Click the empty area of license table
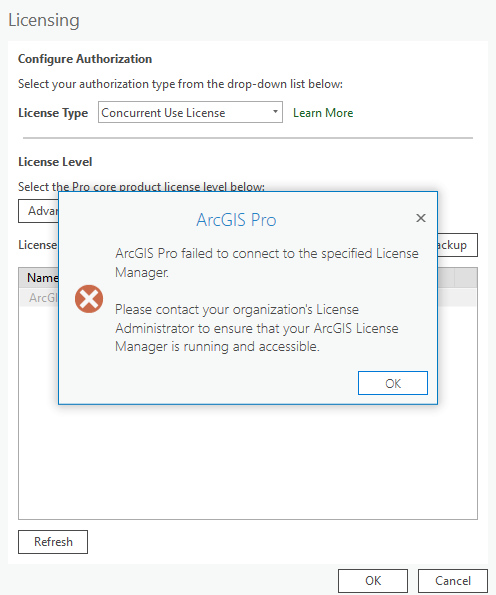Image resolution: width=496 pixels, height=595 pixels. click(248, 461)
